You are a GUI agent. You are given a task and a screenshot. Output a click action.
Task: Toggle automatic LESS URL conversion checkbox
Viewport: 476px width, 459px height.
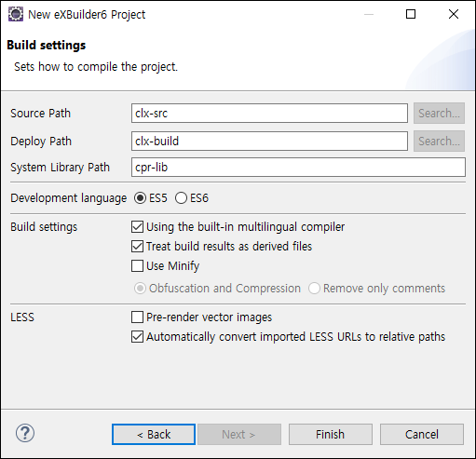pos(137,337)
